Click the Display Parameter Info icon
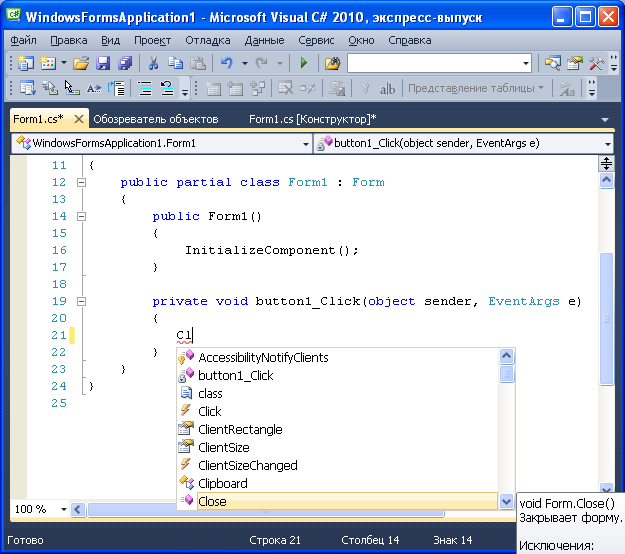 tap(50, 88)
